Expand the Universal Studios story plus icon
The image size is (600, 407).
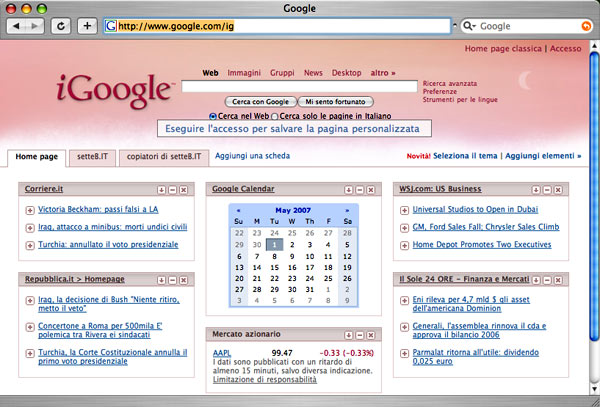tap(404, 210)
